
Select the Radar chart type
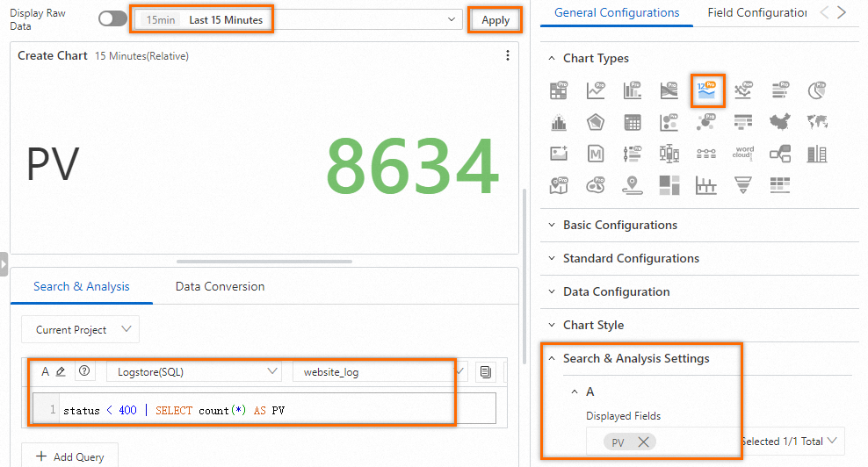(596, 122)
